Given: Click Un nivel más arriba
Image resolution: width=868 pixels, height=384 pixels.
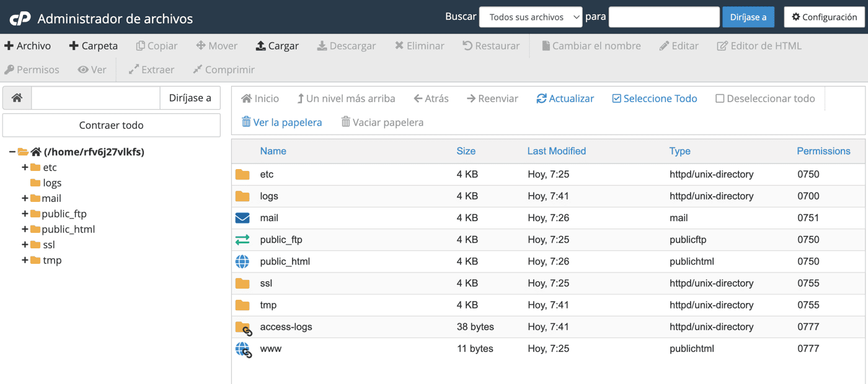Looking at the screenshot, I should click(346, 98).
